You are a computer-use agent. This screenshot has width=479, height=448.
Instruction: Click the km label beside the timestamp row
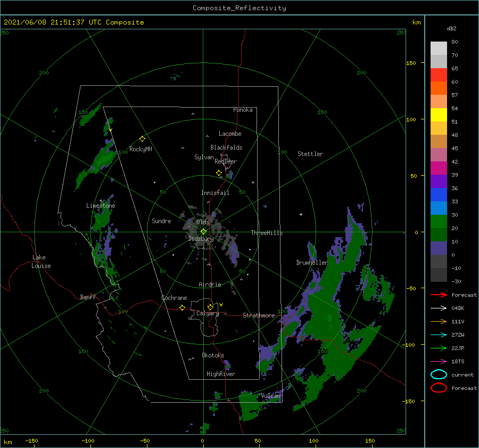[416, 22]
